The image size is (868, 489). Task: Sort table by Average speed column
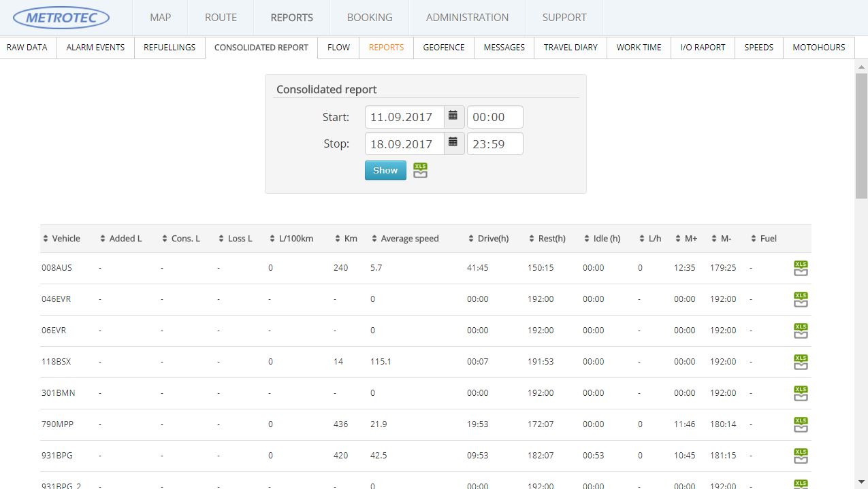click(405, 239)
